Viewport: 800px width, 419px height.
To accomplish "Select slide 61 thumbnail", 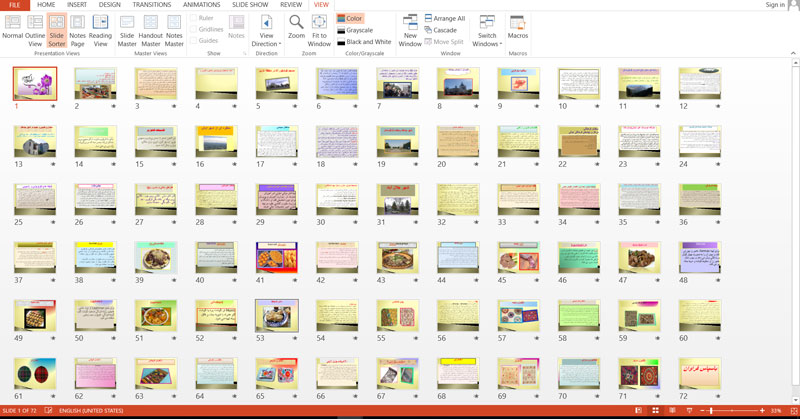I will coord(35,373).
